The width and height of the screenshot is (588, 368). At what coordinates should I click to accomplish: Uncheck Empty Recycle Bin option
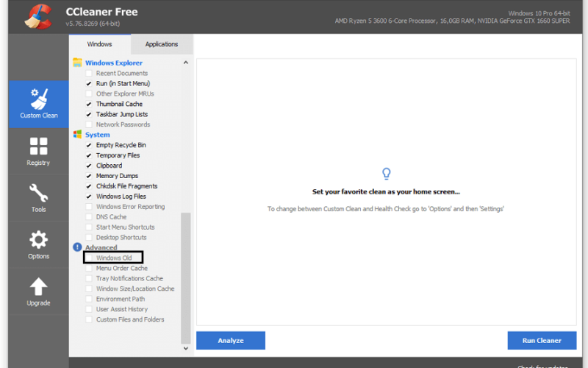pos(89,145)
